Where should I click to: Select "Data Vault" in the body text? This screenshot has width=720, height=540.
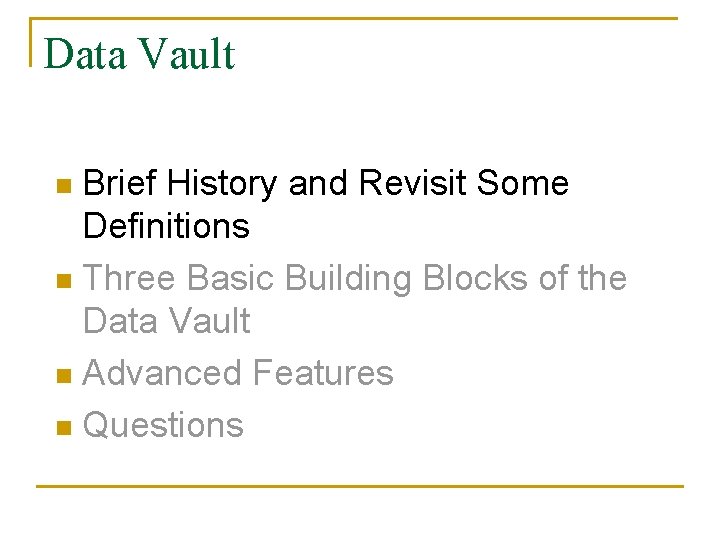coord(166,321)
